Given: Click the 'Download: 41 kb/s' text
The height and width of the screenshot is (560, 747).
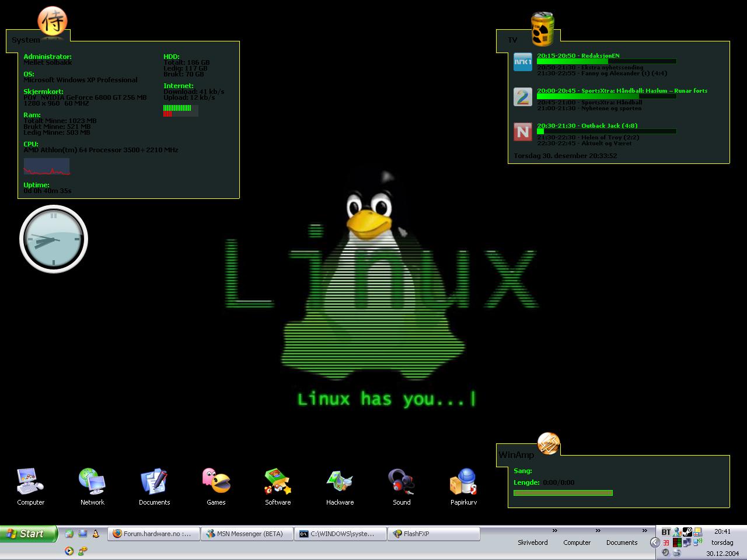Looking at the screenshot, I should [194, 92].
